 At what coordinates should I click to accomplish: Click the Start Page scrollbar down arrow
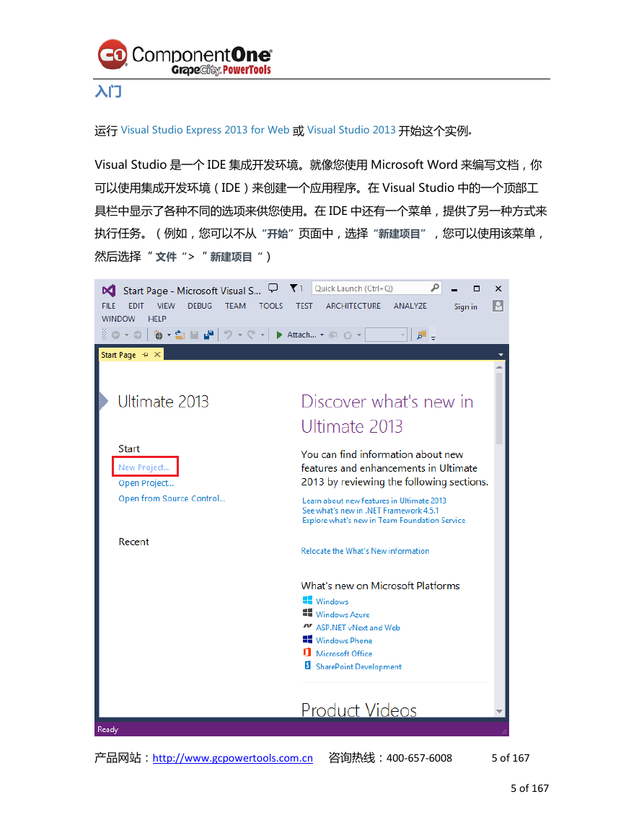[x=499, y=711]
